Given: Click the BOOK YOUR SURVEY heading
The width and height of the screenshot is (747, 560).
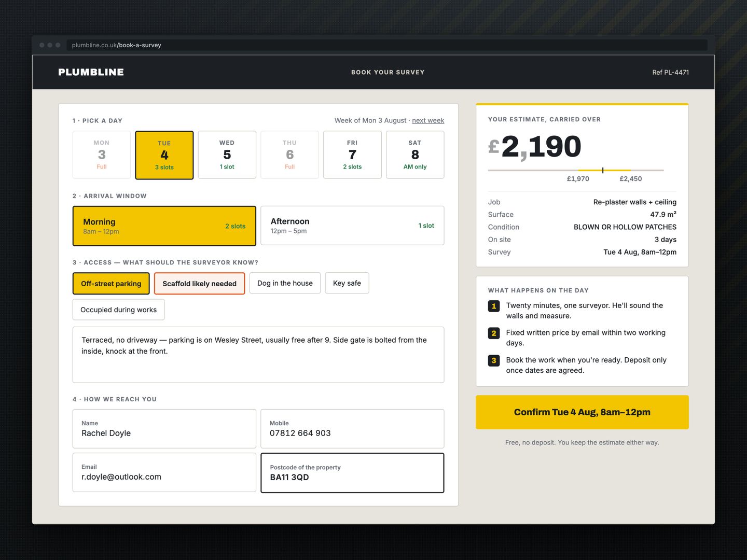Looking at the screenshot, I should pyautogui.click(x=388, y=72).
